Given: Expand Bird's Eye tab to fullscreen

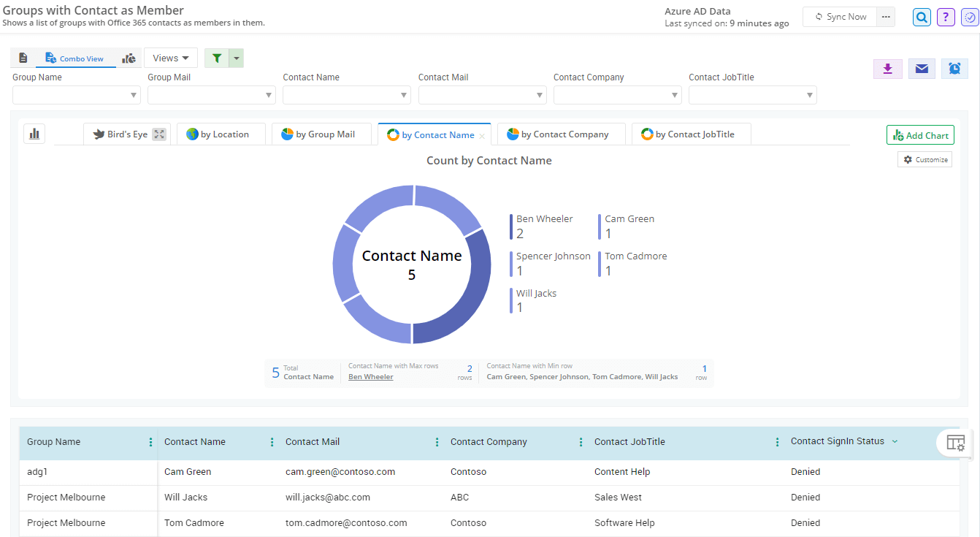Looking at the screenshot, I should click(159, 134).
